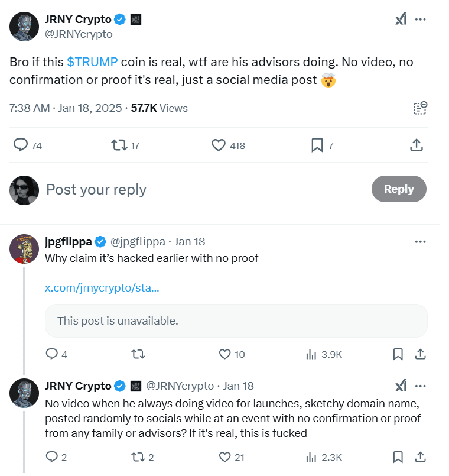The image size is (449, 476).
Task: Open more options on jpgflippa's reply
Action: point(421,241)
